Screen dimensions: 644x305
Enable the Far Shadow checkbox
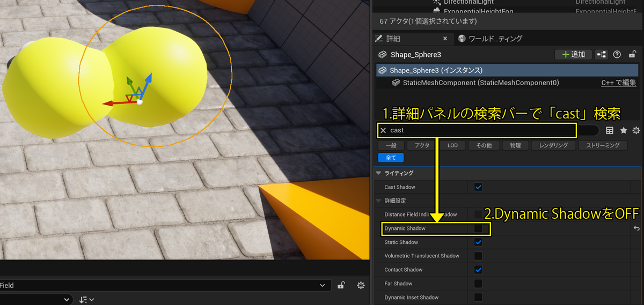click(x=478, y=284)
